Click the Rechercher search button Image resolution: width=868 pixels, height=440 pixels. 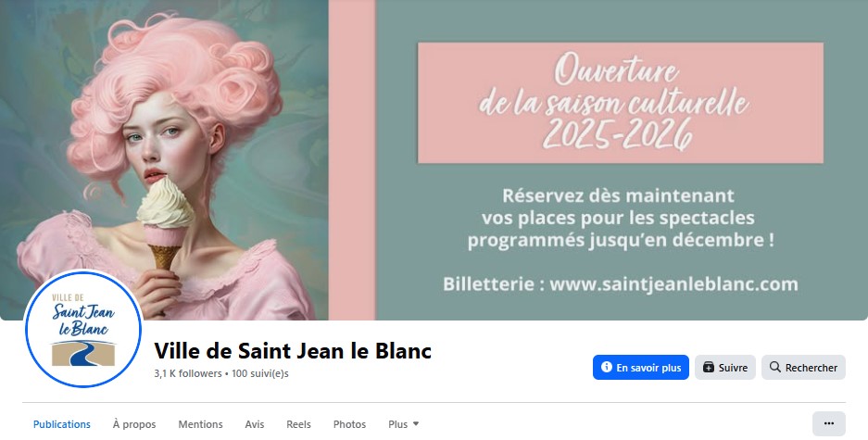point(803,368)
